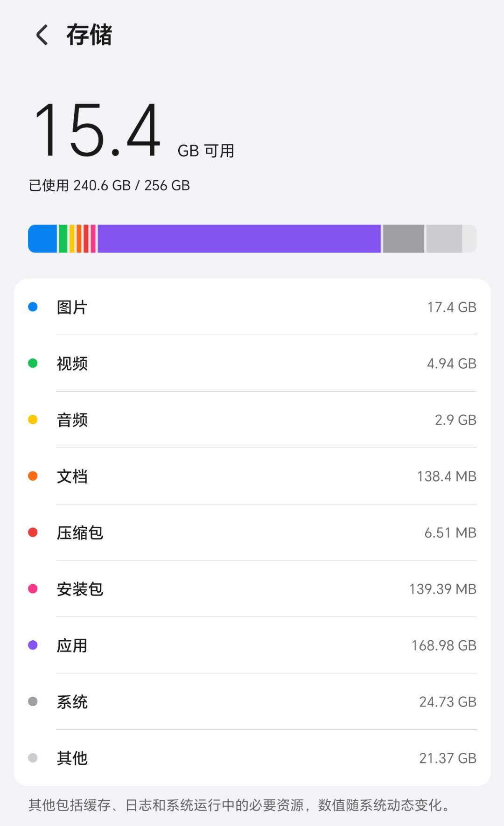Click the pink dot beside 安装包
Screen dimensions: 504x826
(x=33, y=589)
